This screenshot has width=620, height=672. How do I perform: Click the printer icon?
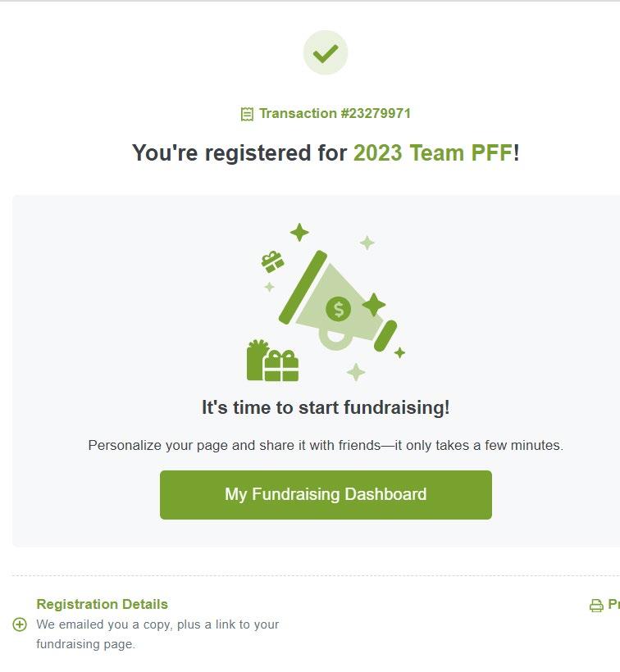pyautogui.click(x=596, y=606)
